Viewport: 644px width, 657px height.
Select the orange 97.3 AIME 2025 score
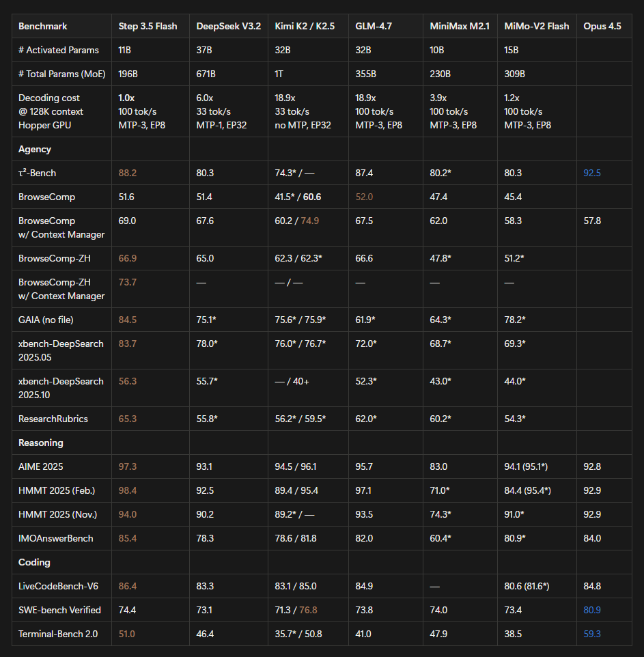[x=126, y=466]
